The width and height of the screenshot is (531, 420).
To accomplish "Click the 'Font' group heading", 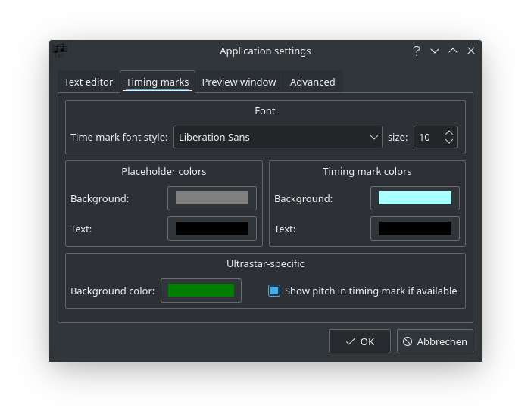I will pyautogui.click(x=265, y=111).
